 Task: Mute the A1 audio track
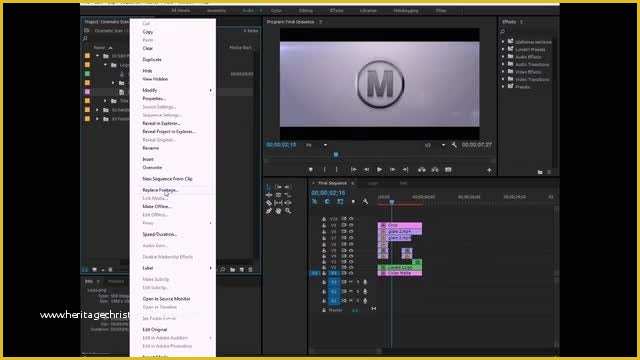(x=351, y=282)
